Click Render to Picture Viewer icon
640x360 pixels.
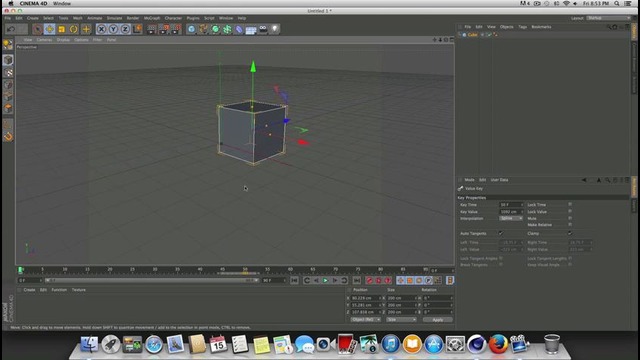tap(164, 29)
